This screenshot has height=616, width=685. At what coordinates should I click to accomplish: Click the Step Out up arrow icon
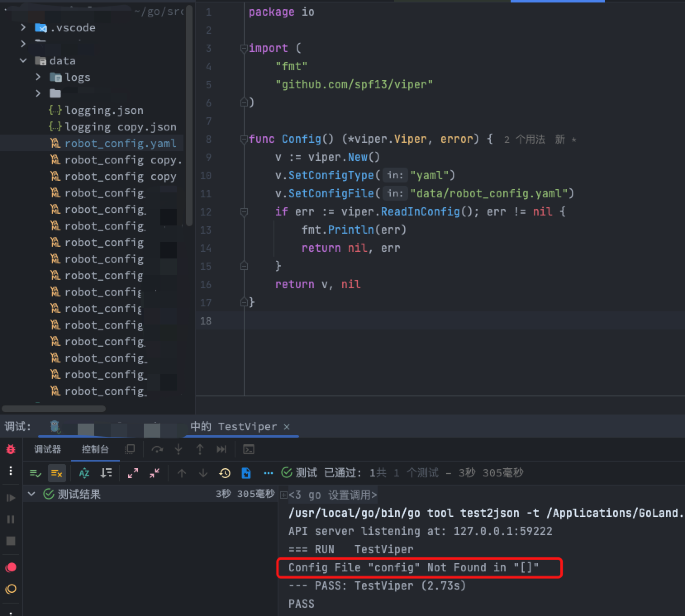[200, 449]
